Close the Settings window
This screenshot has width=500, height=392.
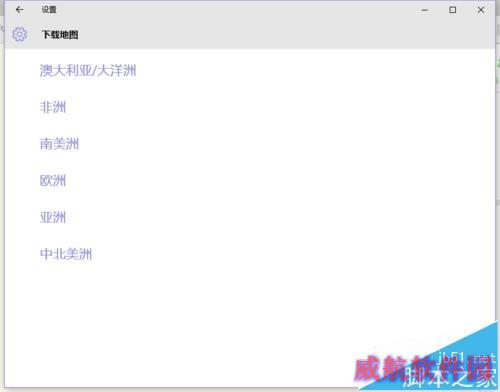[481, 10]
